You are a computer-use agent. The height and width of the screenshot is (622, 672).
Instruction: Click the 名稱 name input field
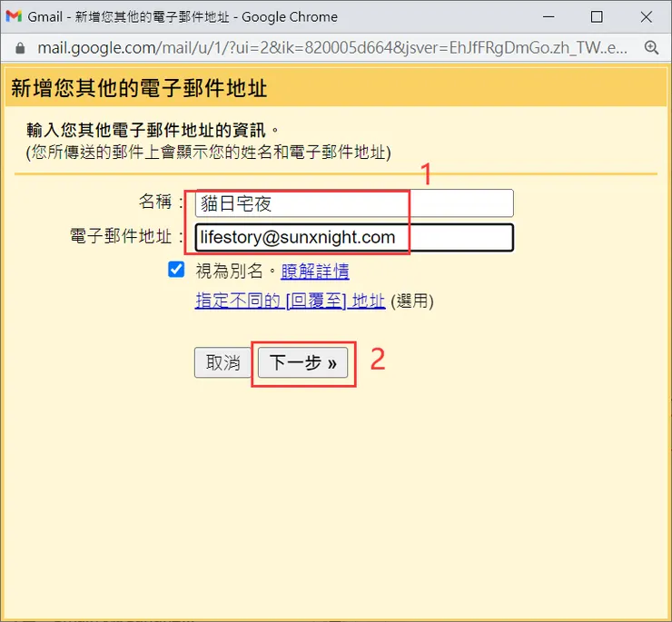click(x=354, y=203)
